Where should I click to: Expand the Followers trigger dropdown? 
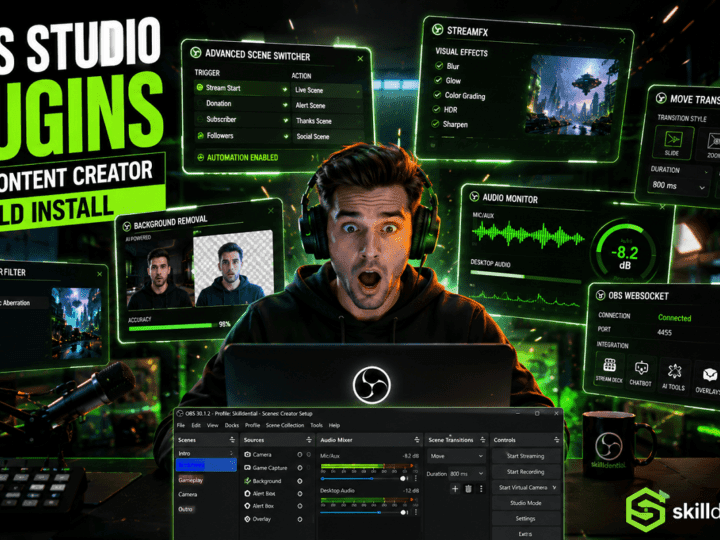point(286,136)
